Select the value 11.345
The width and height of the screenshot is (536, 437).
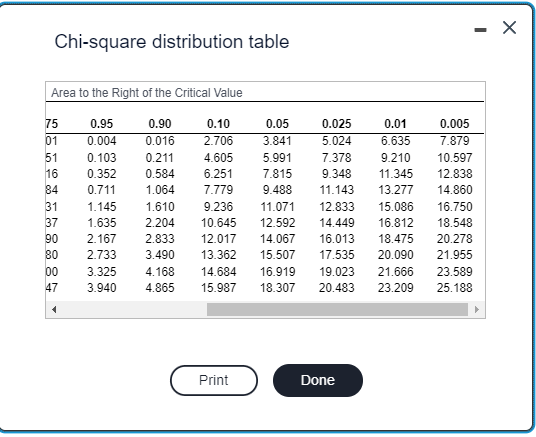[x=396, y=174]
